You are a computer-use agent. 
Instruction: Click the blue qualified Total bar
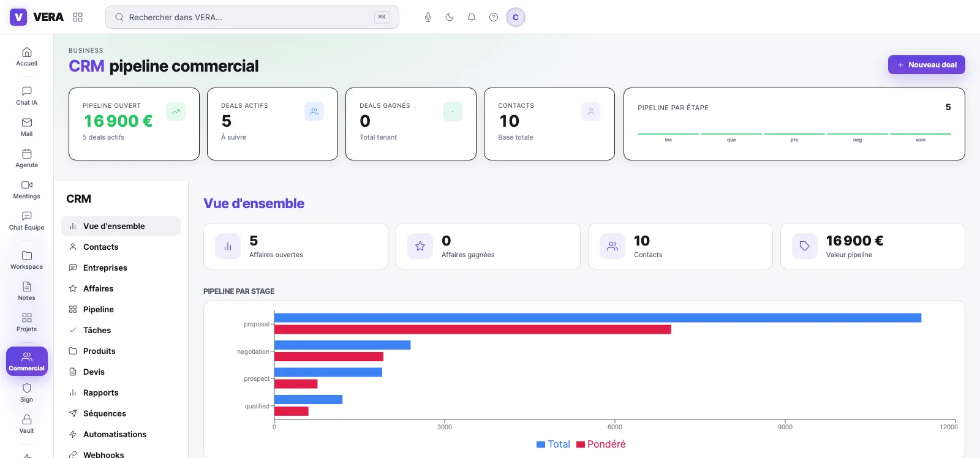point(308,400)
